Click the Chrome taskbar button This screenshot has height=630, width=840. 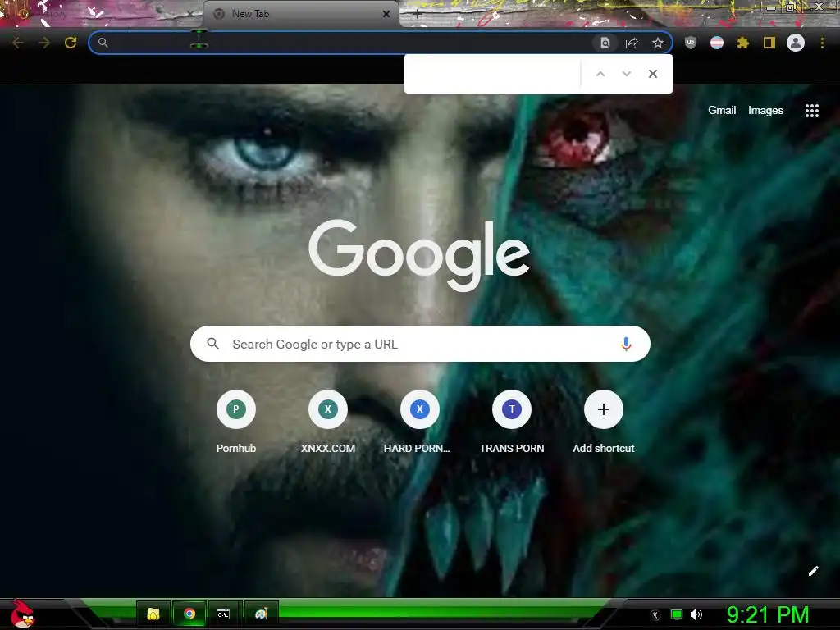189,614
